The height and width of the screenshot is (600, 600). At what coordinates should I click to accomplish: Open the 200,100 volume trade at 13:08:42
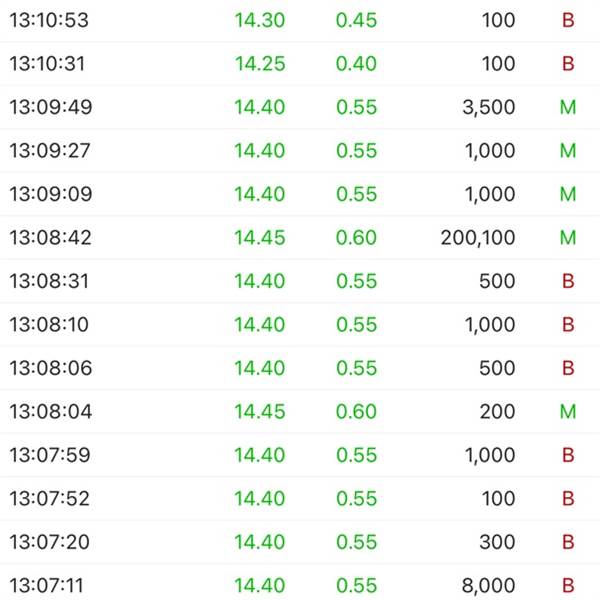[300, 237]
